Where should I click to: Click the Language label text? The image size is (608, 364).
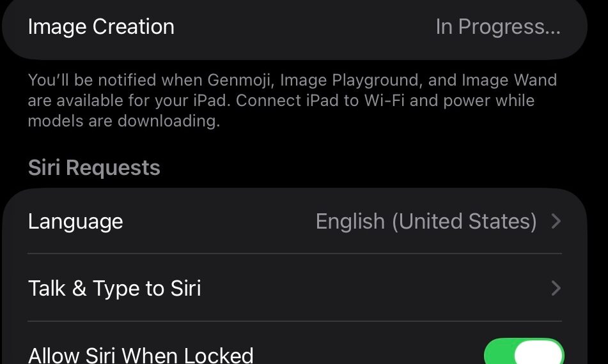(75, 222)
